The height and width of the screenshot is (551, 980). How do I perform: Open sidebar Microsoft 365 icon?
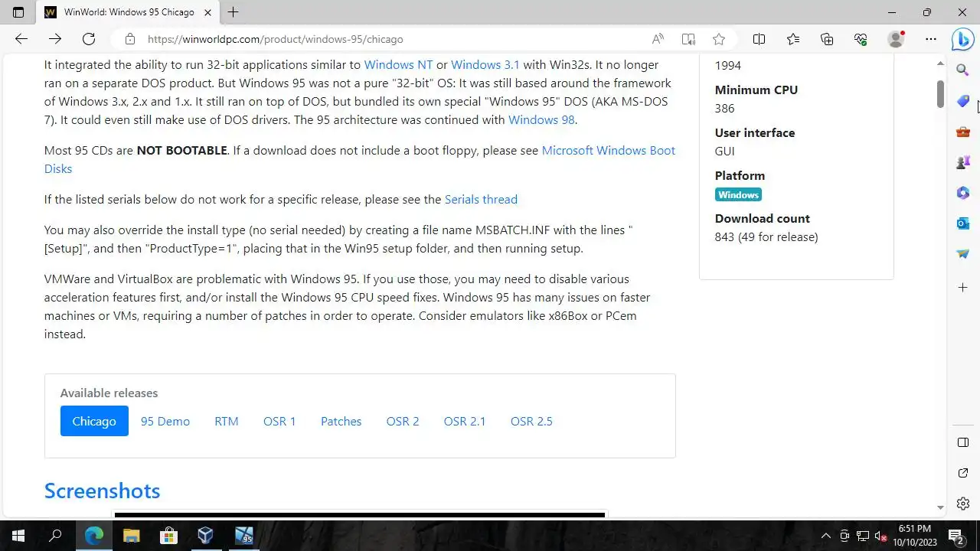(x=963, y=193)
